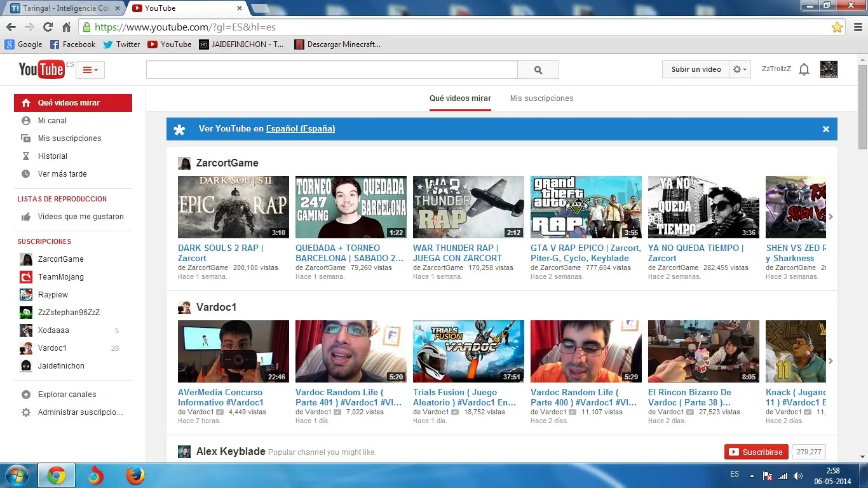Open Trials Fusion video thumbnail
Viewport: 868px width, 488px height.
tap(468, 351)
